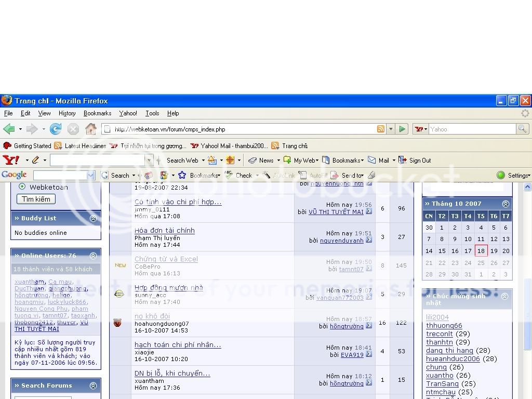This screenshot has width=532, height=399.
Task: Open the thread 'Hóa đơn tài chính'
Action: point(164,231)
